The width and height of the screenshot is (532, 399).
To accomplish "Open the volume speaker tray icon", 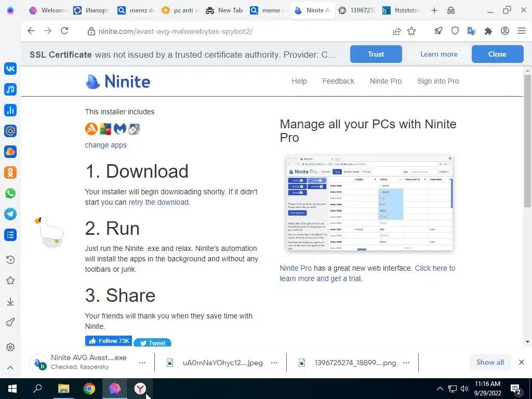I will (464, 389).
